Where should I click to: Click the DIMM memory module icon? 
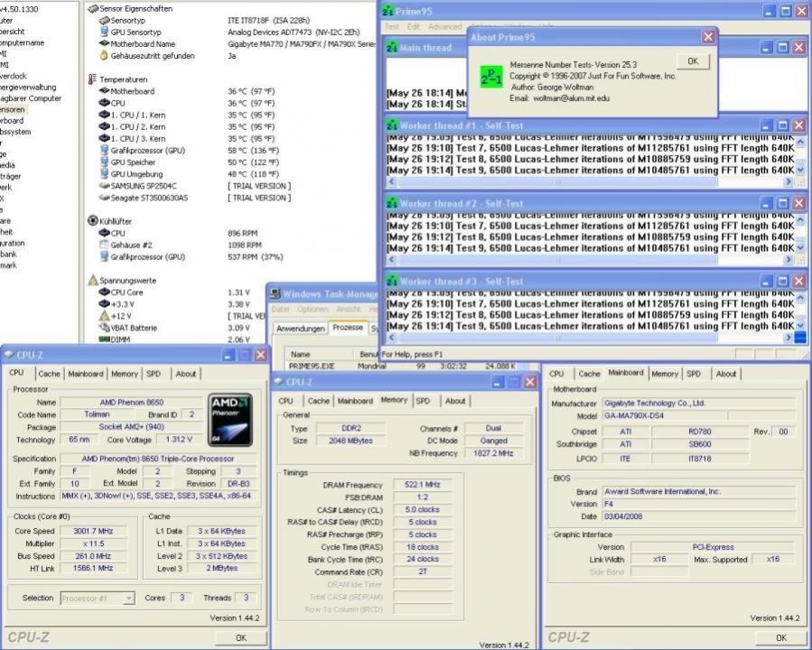click(104, 339)
